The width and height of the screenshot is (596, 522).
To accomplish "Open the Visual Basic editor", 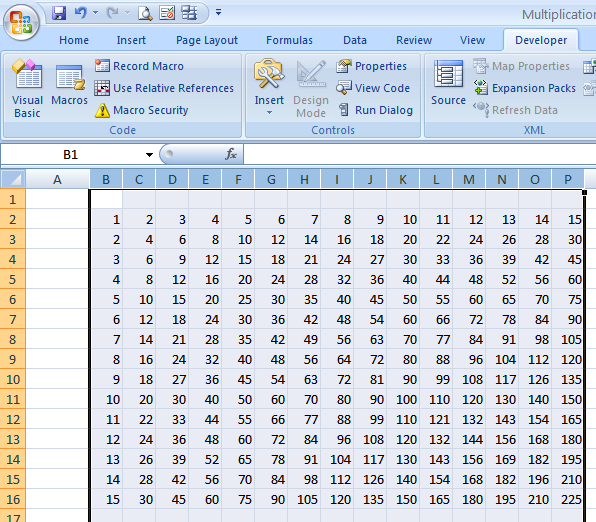I will click(27, 89).
